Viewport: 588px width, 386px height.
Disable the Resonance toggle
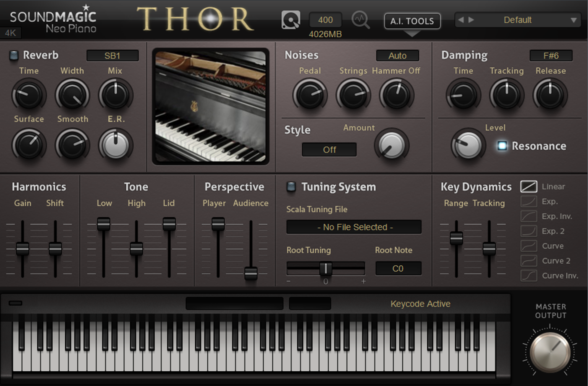click(502, 146)
